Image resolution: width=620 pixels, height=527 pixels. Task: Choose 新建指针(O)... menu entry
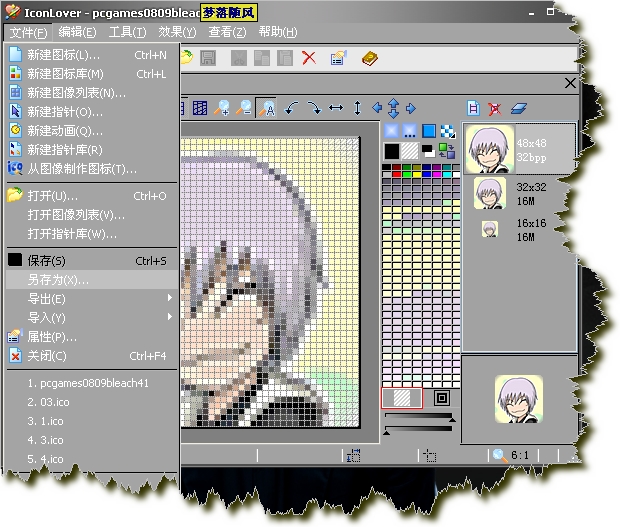(92, 111)
